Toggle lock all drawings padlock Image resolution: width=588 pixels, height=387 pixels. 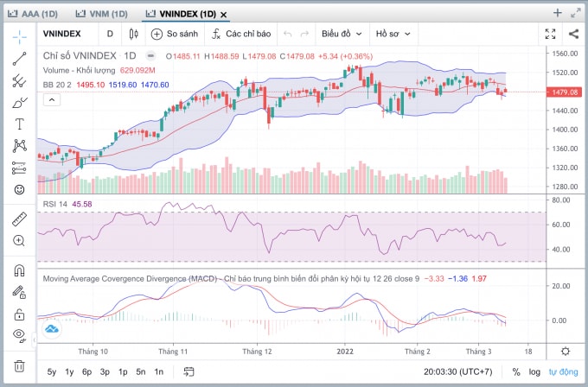point(20,314)
